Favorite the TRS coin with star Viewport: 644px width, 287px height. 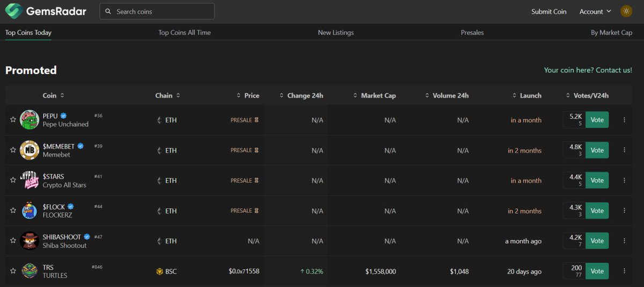click(13, 271)
